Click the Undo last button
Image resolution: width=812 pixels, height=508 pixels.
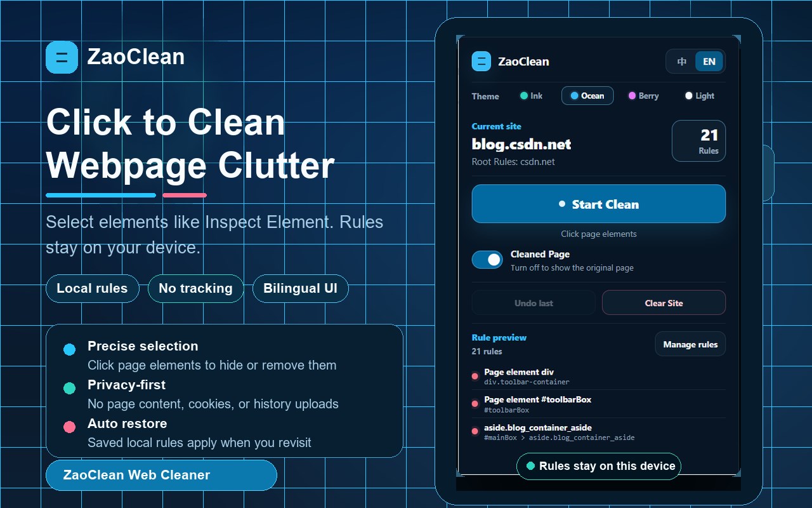(x=534, y=303)
